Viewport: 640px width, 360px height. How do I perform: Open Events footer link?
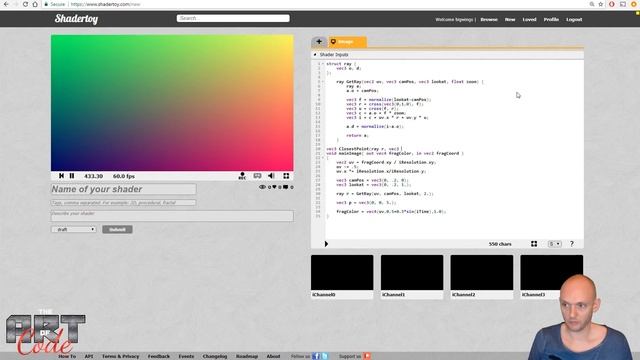click(186, 356)
